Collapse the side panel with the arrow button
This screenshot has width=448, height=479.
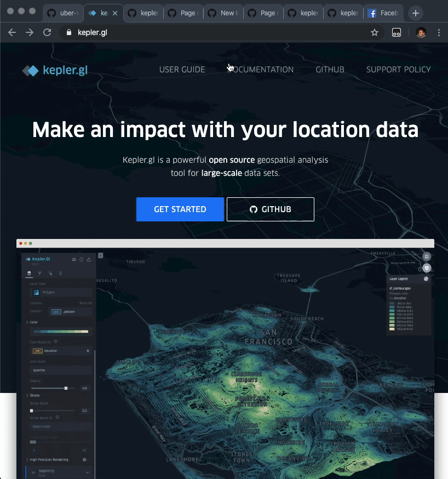click(100, 255)
